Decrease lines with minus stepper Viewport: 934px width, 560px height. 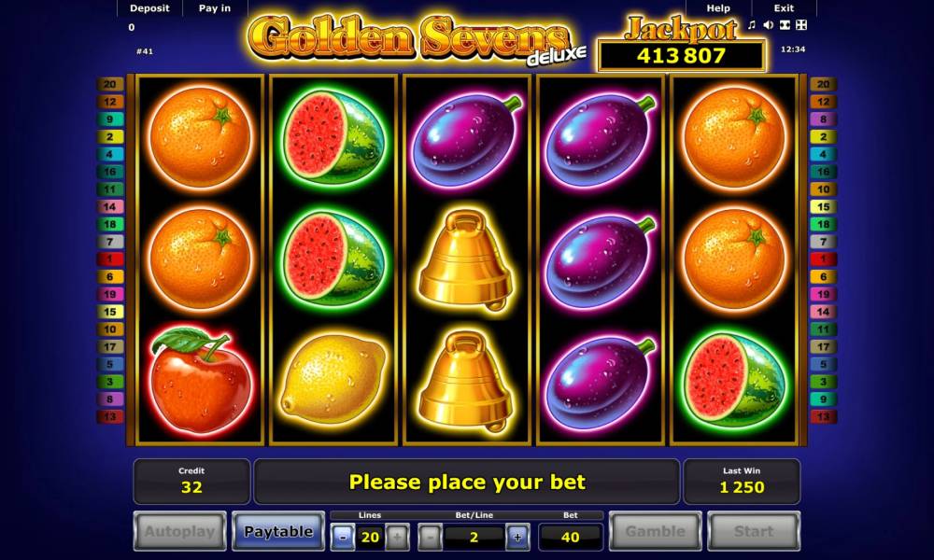coord(343,537)
